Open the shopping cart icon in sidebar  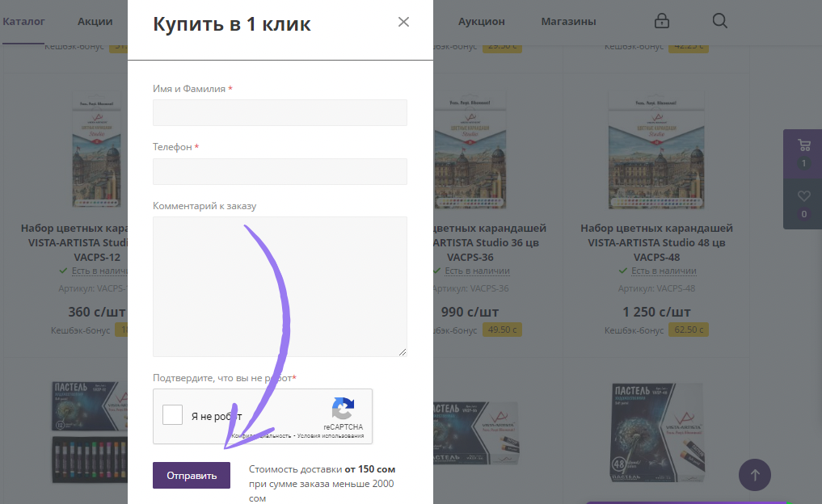[x=803, y=146]
